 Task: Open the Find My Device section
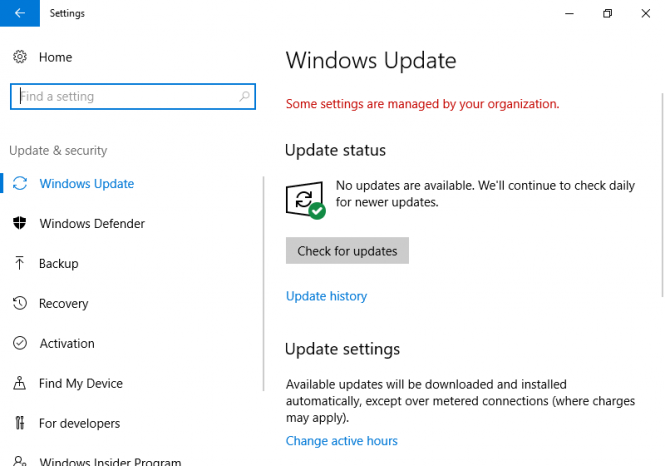(81, 383)
